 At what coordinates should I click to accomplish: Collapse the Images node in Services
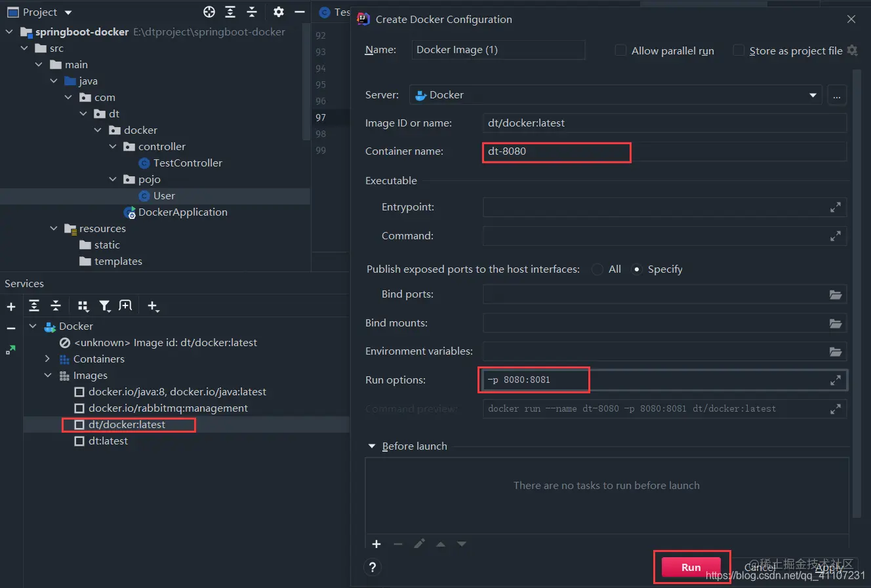pyautogui.click(x=47, y=376)
